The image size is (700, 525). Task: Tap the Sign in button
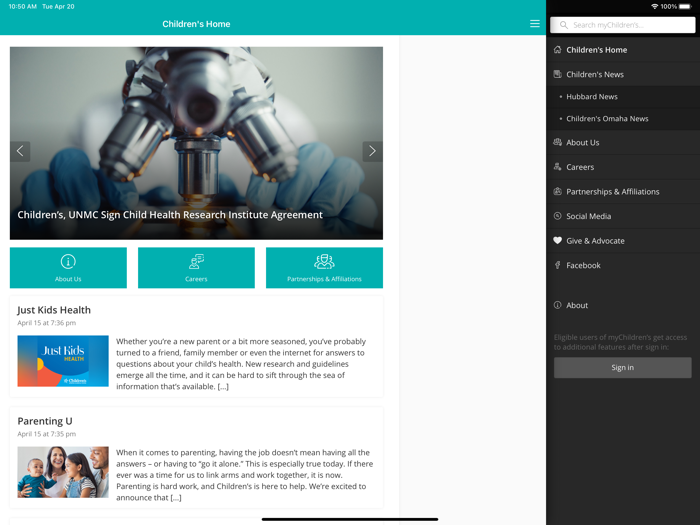622,367
